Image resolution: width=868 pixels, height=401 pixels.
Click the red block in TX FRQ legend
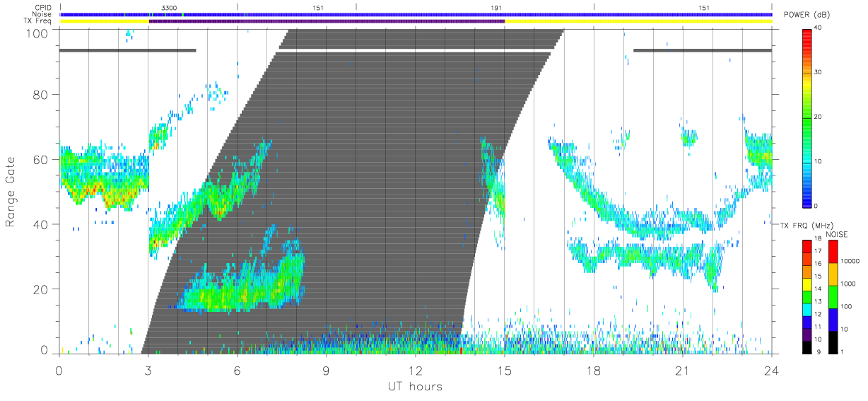[x=808, y=246]
